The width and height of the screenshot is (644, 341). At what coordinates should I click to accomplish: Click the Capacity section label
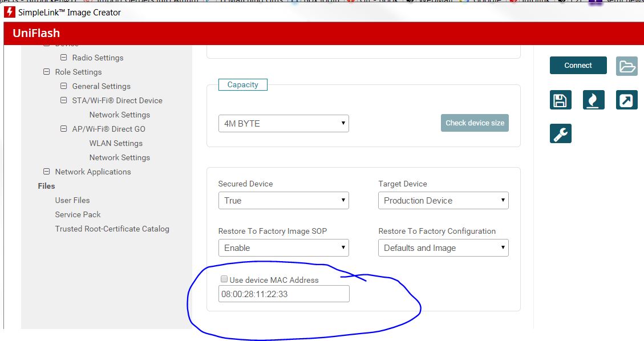pos(243,84)
